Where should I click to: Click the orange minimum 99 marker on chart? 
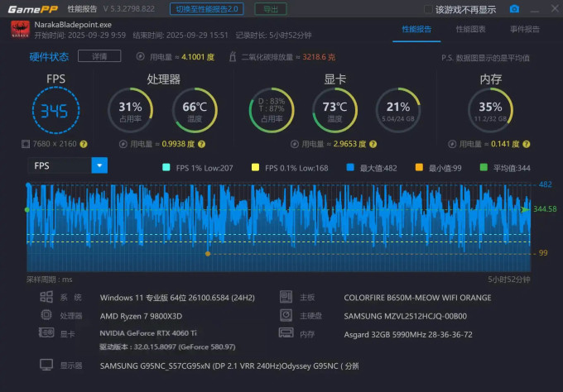tap(208, 254)
